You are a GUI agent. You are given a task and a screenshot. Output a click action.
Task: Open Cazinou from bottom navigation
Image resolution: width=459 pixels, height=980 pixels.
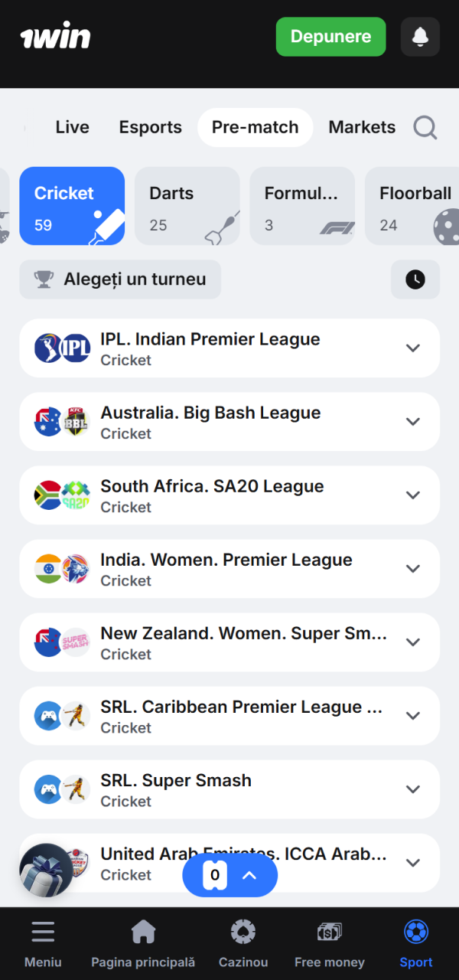click(243, 944)
